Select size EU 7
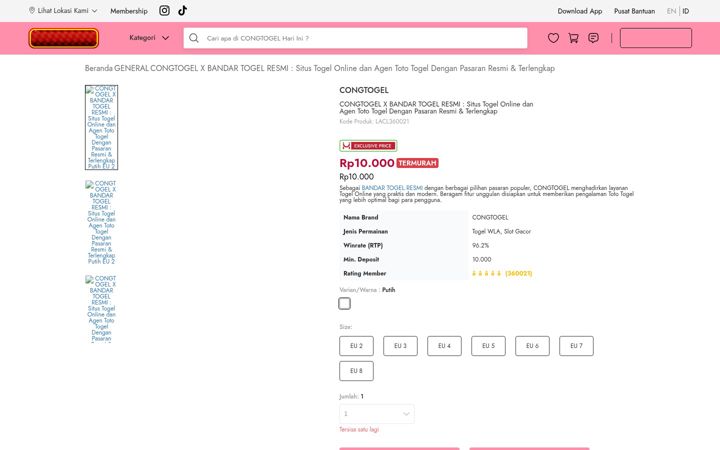The image size is (720, 450). (x=576, y=346)
